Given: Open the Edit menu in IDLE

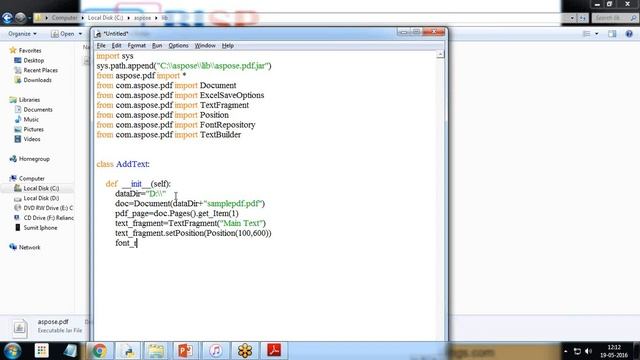Looking at the screenshot, I should point(116,46).
